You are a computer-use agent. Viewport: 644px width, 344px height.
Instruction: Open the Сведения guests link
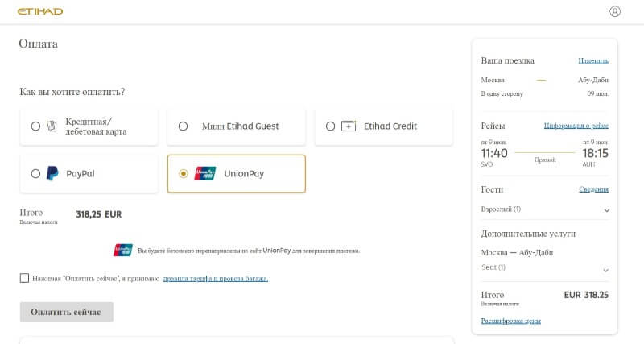(x=593, y=189)
